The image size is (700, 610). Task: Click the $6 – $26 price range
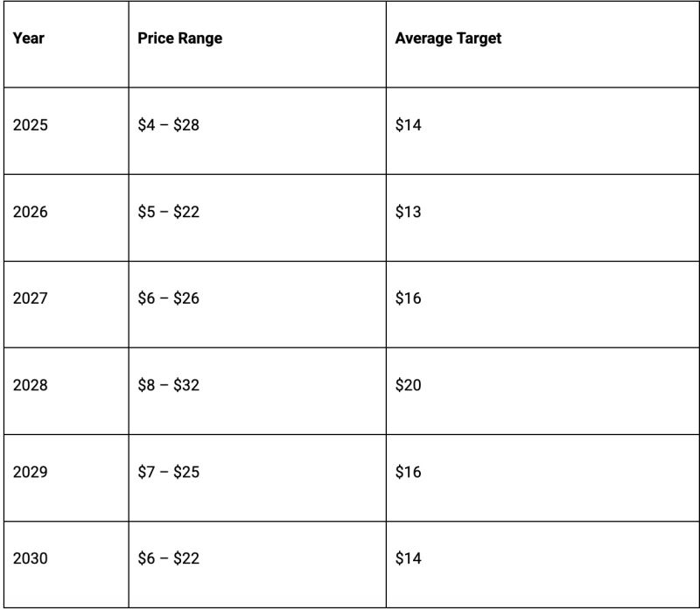169,298
